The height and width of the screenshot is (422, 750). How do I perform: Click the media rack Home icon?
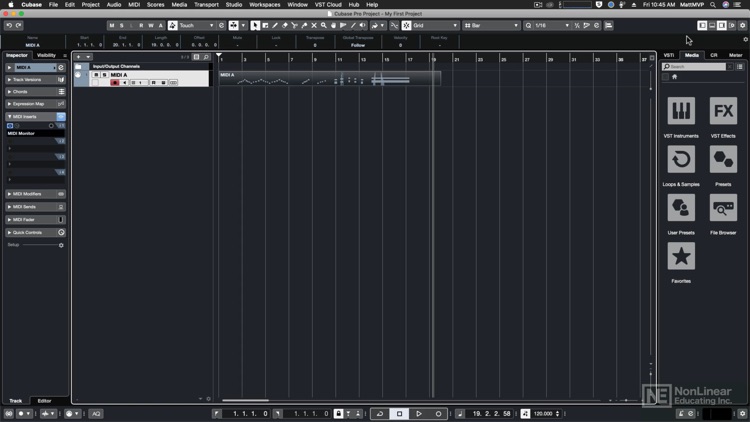(674, 77)
